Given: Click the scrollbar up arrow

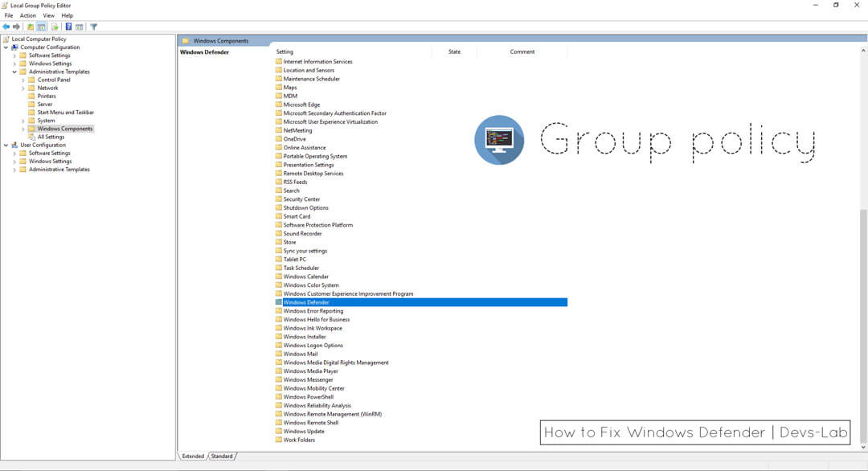Looking at the screenshot, I should 863,51.
